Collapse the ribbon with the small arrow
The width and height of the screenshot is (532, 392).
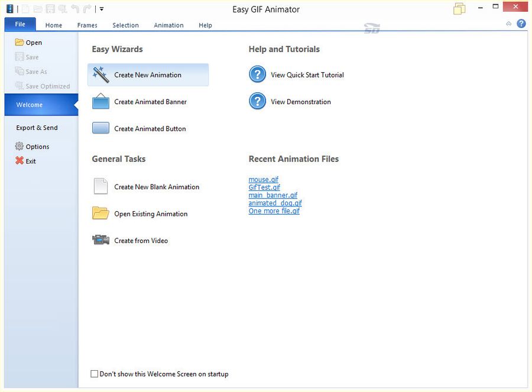click(508, 24)
